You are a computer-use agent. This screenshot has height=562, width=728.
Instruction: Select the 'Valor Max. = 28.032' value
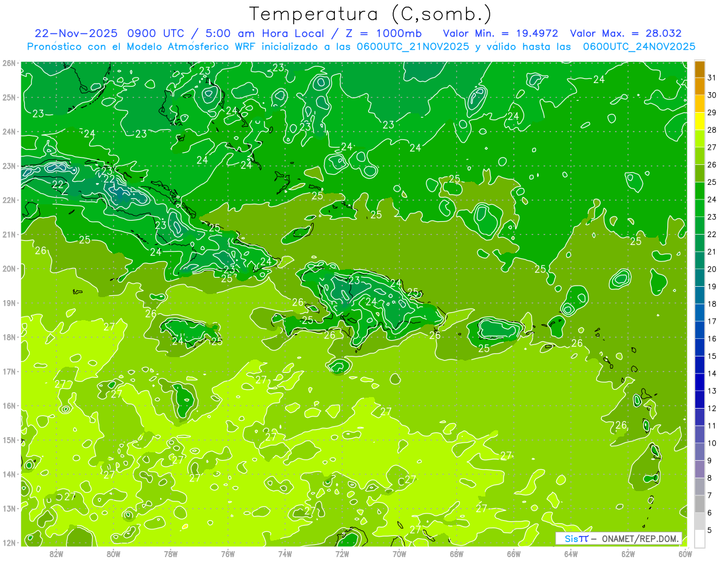pos(625,33)
